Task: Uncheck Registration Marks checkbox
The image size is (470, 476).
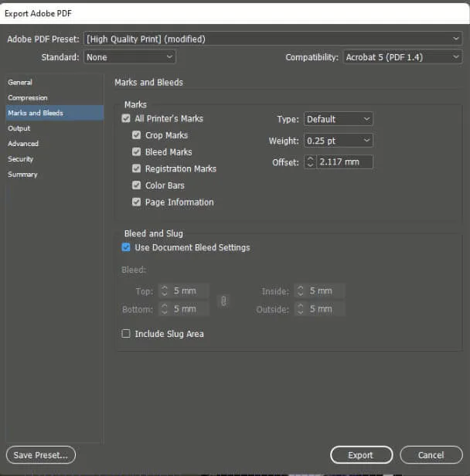Action: tap(137, 168)
